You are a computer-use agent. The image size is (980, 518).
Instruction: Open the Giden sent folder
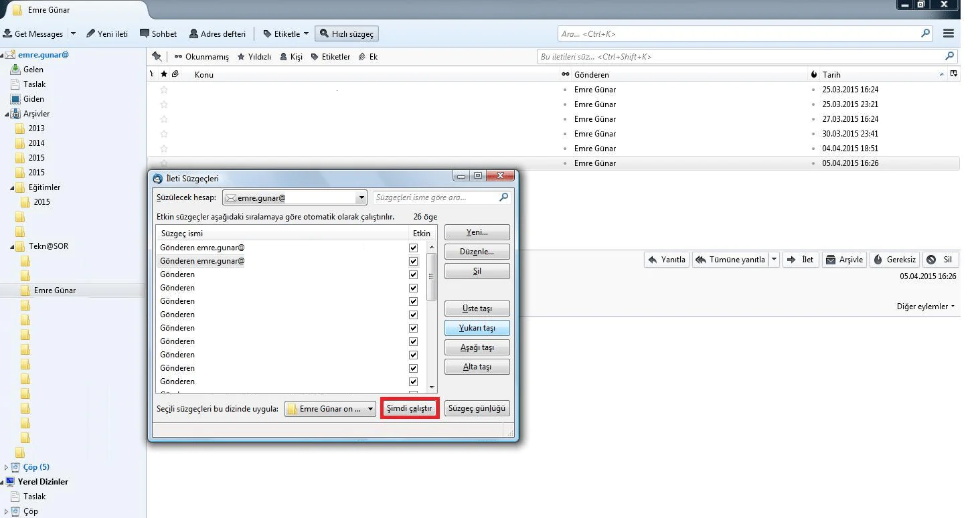(x=33, y=99)
